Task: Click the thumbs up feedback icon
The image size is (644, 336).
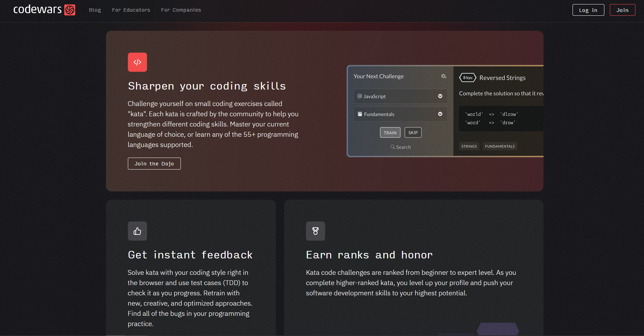Action: [x=137, y=231]
